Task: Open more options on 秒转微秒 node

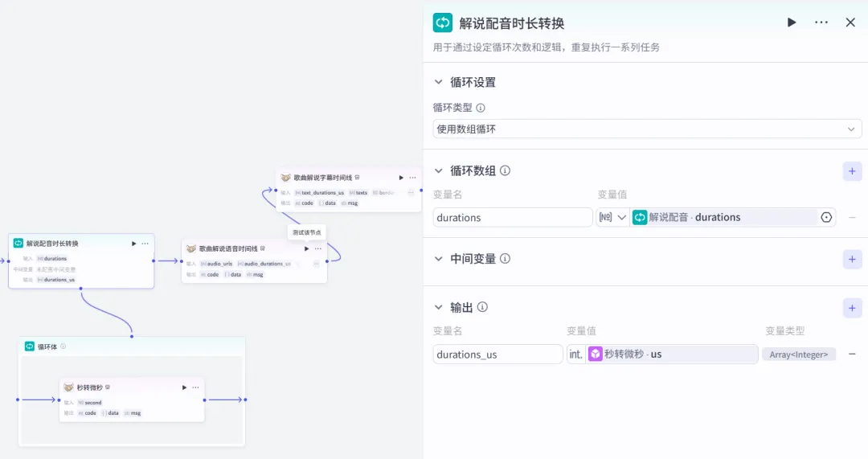Action: pos(195,387)
